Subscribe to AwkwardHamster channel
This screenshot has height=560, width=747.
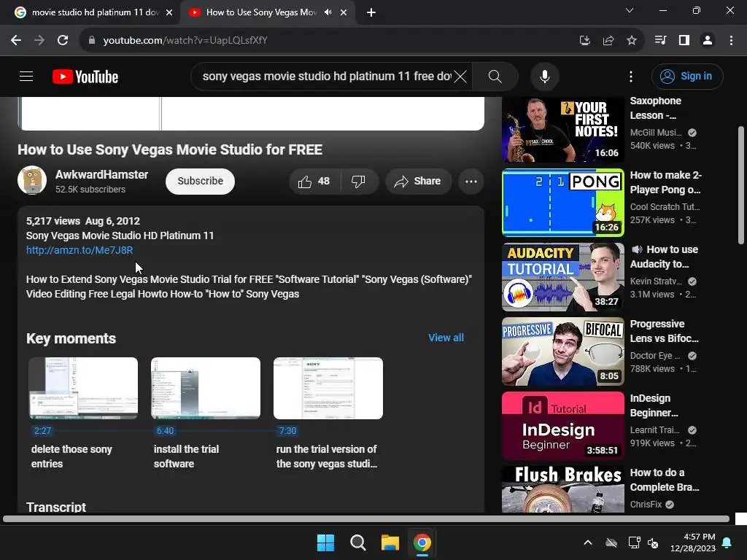pos(200,182)
